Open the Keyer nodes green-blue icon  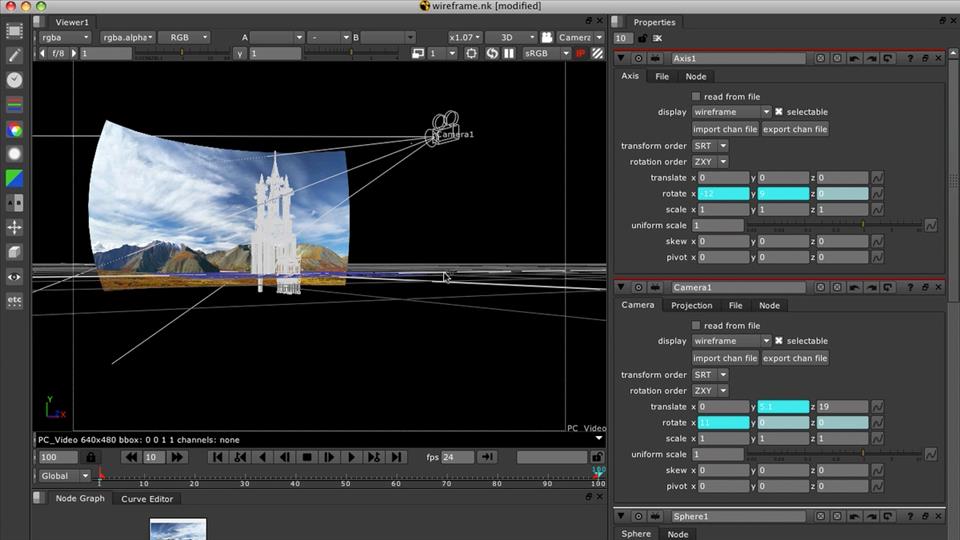(14, 178)
